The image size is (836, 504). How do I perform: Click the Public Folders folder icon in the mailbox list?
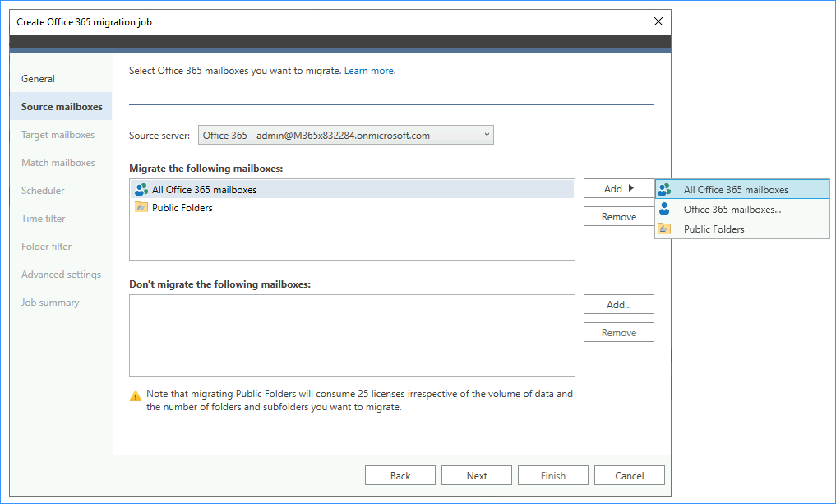[141, 207]
